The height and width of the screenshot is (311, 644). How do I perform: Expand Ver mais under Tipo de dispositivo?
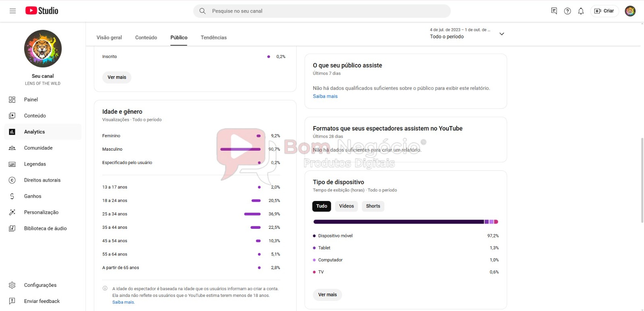tap(327, 294)
